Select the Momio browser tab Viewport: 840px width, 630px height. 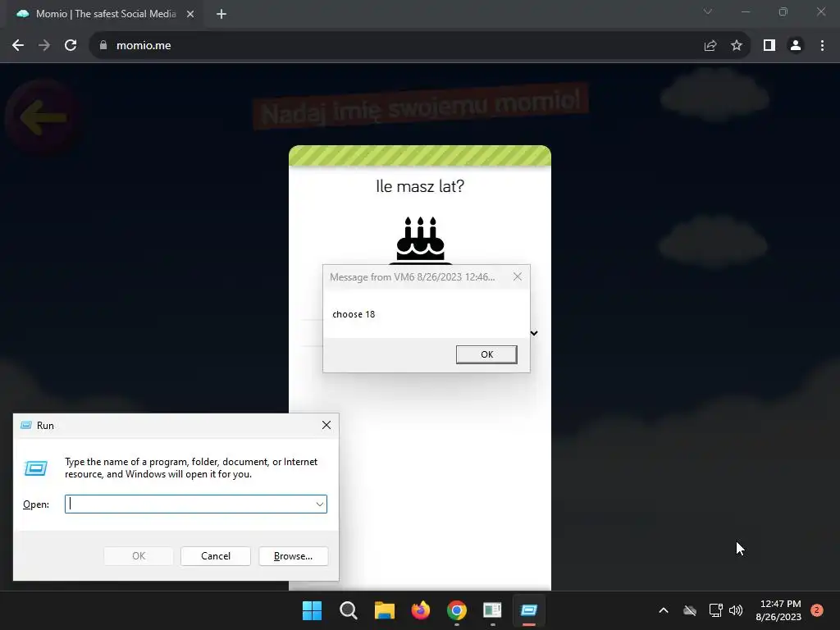coord(105,14)
